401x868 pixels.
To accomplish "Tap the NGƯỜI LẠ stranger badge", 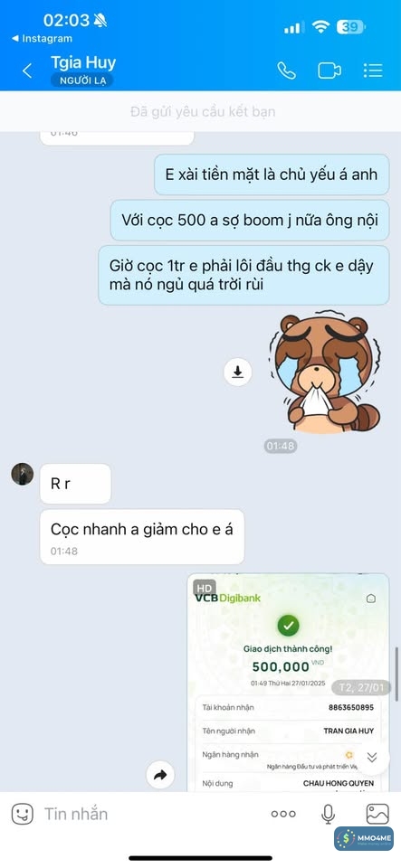I will click(x=82, y=80).
